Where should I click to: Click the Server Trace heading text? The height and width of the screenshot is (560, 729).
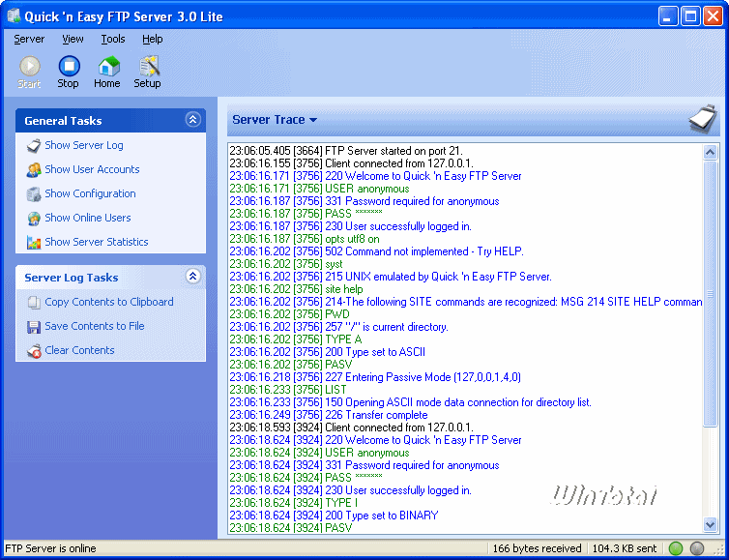pos(269,120)
